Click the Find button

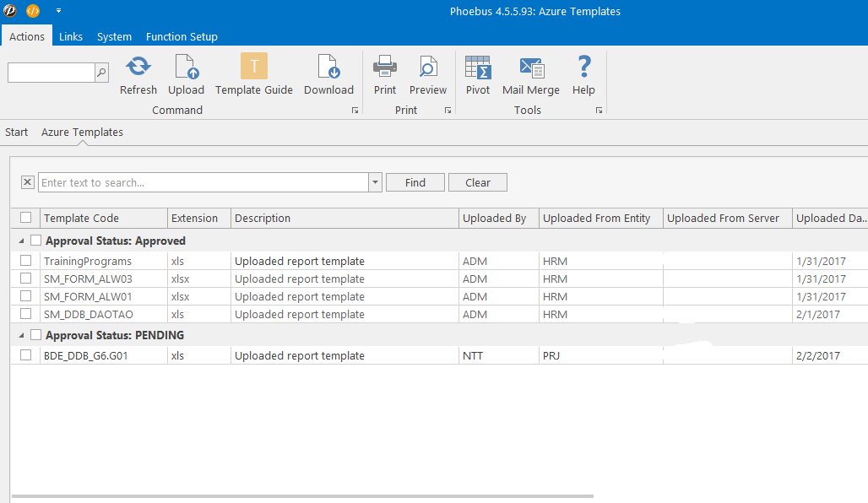click(415, 182)
